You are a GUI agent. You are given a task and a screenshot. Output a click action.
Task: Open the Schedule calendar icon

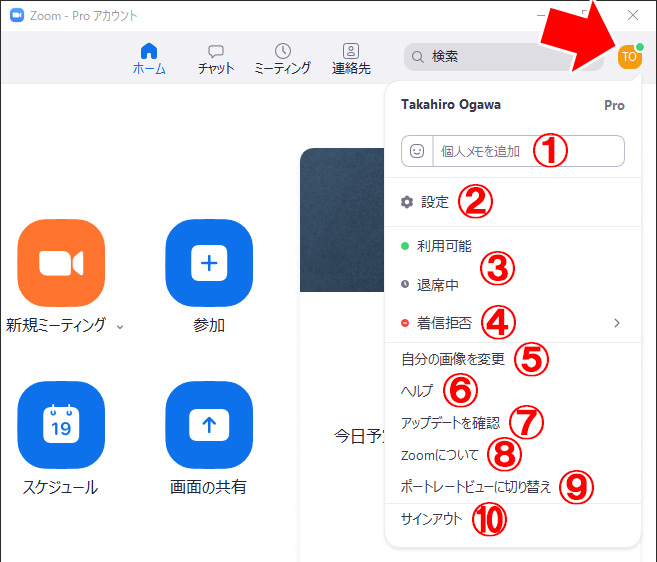[x=61, y=425]
